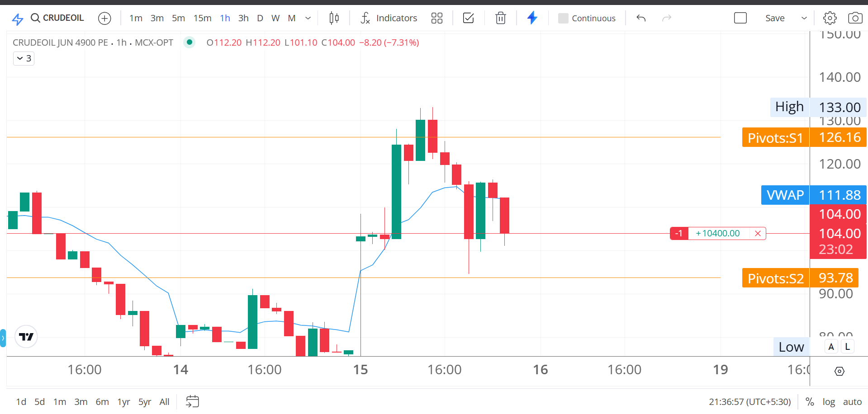Image resolution: width=868 pixels, height=414 pixels.
Task: Click the add symbol plus icon
Action: tap(104, 18)
